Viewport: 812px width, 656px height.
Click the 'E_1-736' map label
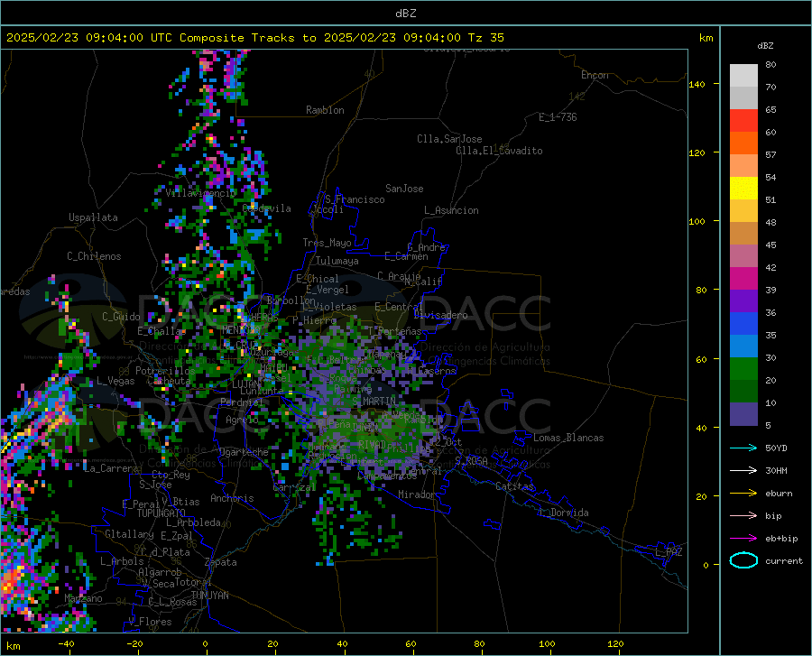[558, 117]
